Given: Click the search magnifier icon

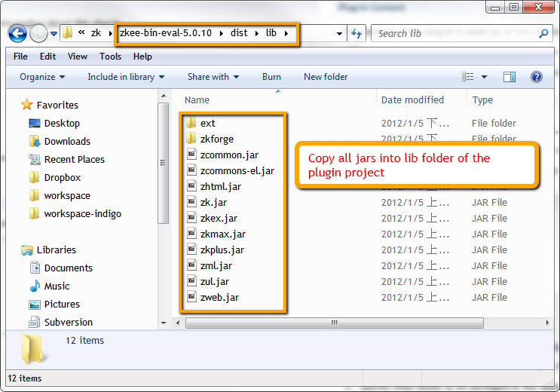Looking at the screenshot, I should pos(544,34).
